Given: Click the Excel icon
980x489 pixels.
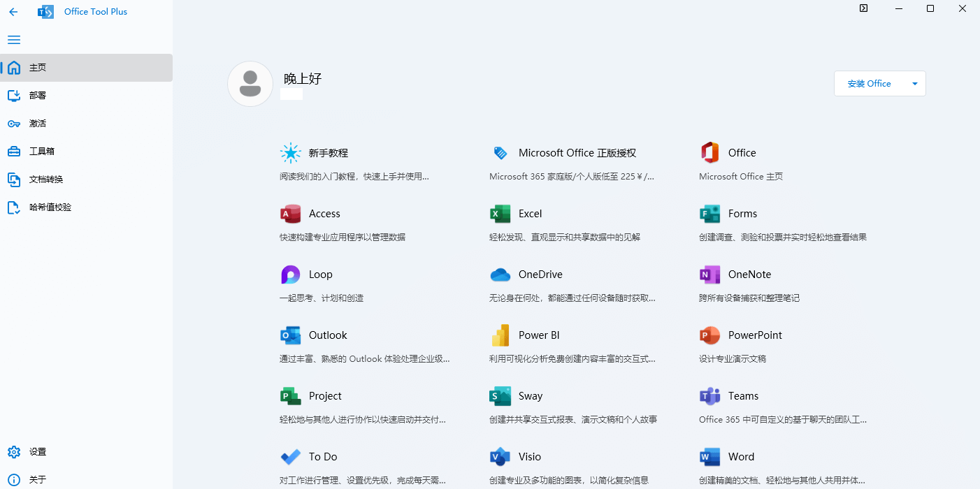Looking at the screenshot, I should tap(500, 214).
